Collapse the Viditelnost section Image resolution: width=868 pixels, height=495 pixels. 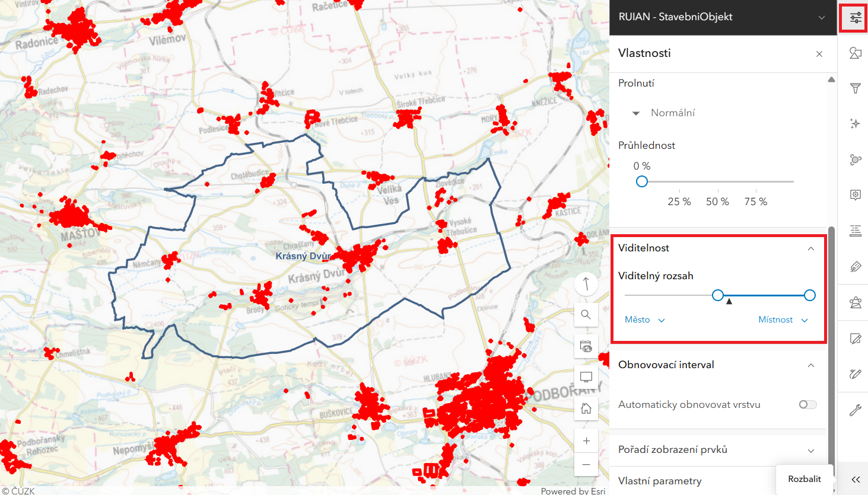810,248
